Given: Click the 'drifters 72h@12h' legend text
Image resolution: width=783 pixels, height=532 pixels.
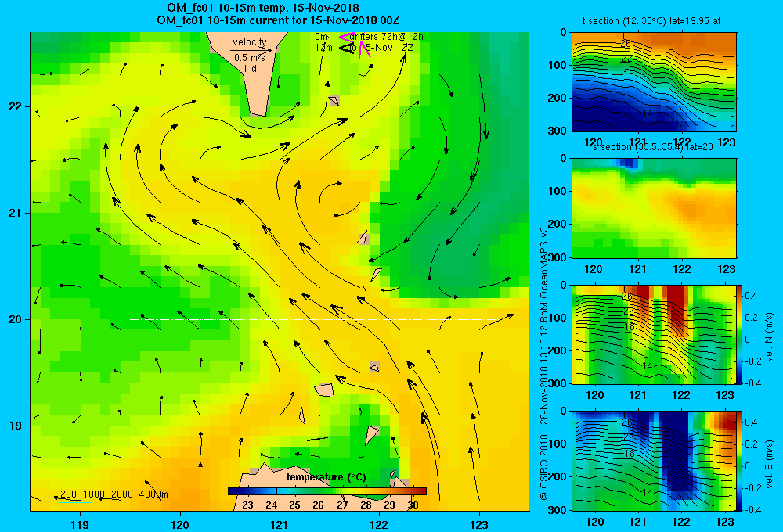Looking at the screenshot, I should 387,37.
